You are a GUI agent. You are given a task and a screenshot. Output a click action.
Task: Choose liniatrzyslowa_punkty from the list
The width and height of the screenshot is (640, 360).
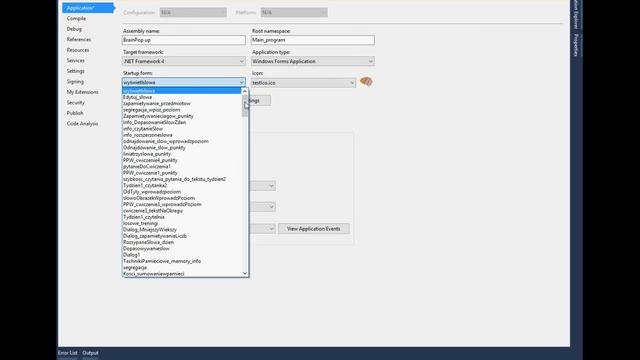tap(182, 154)
